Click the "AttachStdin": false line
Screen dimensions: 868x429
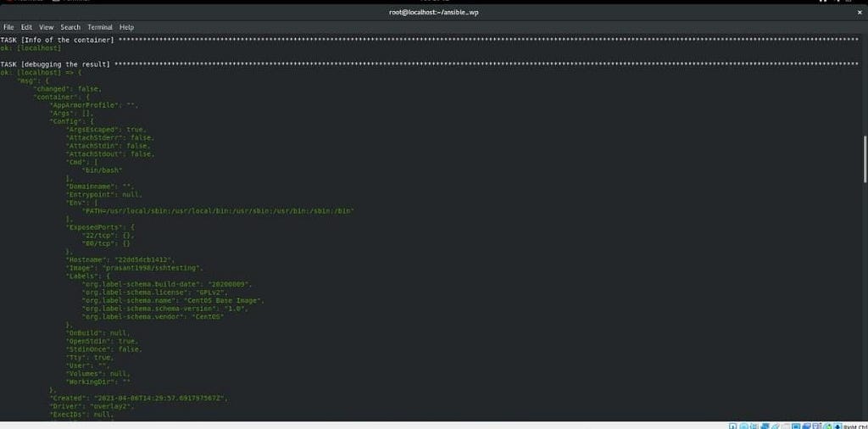(x=108, y=146)
